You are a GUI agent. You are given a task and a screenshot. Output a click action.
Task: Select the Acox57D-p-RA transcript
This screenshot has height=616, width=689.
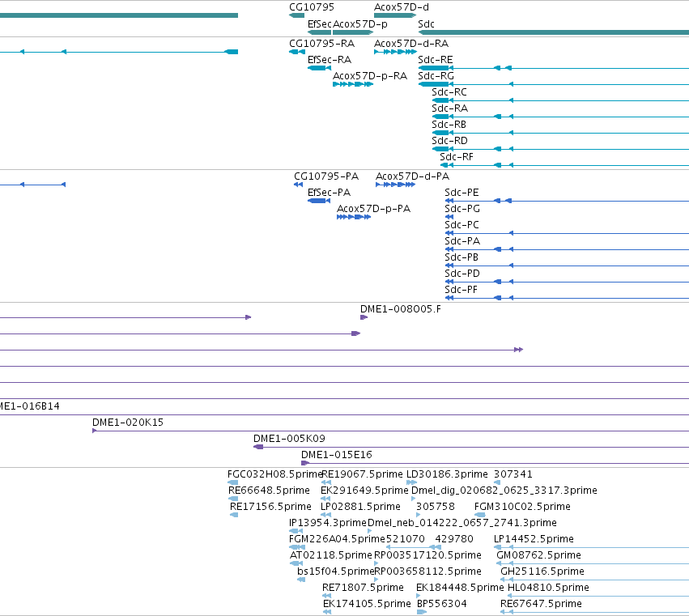tap(353, 84)
